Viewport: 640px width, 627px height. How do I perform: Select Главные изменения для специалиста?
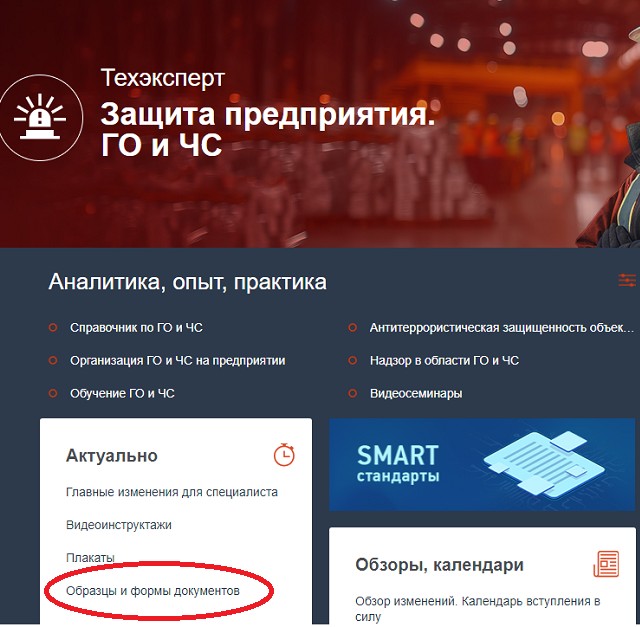point(172,492)
